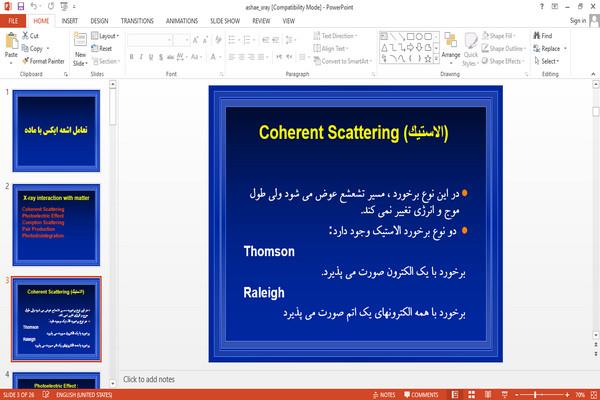This screenshot has height=400, width=600.
Task: Toggle Bold formatting
Action: point(132,57)
